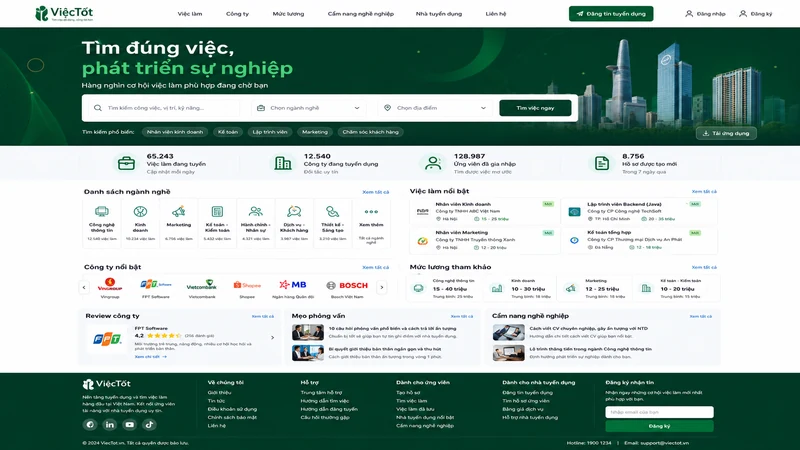Expand FPT Software review chevron

[272, 338]
